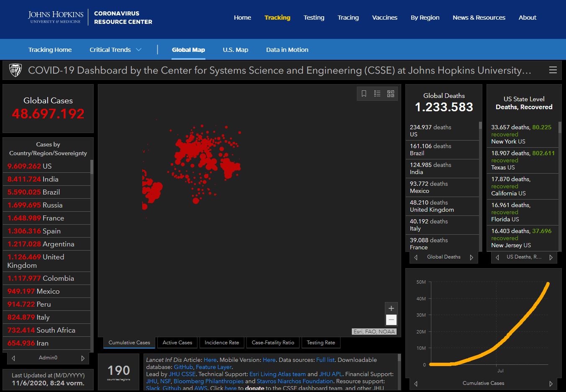Open Esri Living Atlas team link

277,374
